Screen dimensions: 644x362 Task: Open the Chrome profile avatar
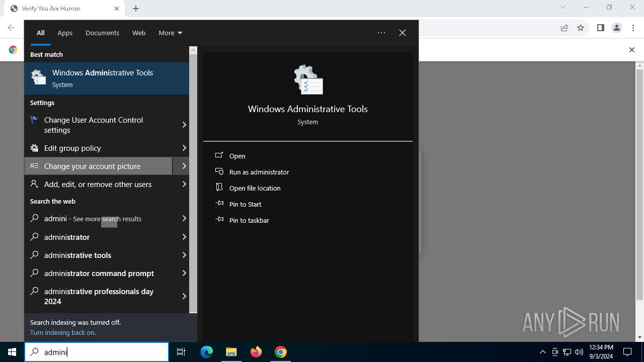point(617,28)
